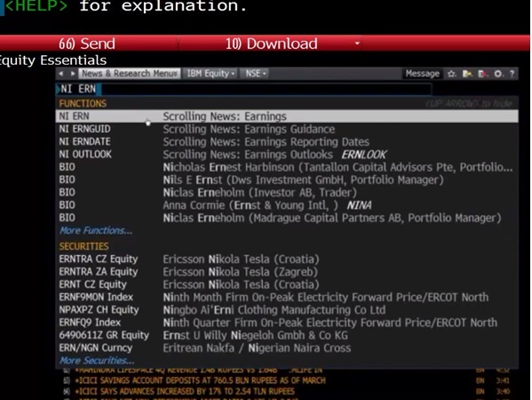Go forward with the right arrow icon
The image size is (532, 400).
[73, 74]
